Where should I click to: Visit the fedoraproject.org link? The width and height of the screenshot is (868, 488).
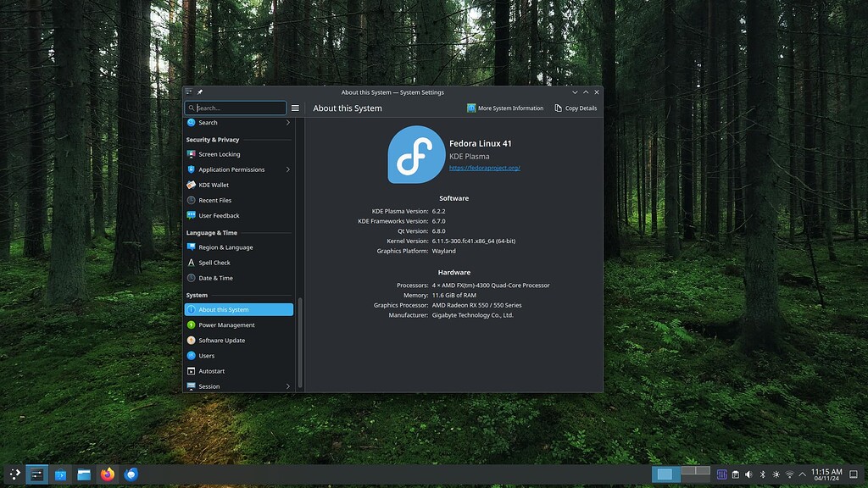pyautogui.click(x=485, y=167)
